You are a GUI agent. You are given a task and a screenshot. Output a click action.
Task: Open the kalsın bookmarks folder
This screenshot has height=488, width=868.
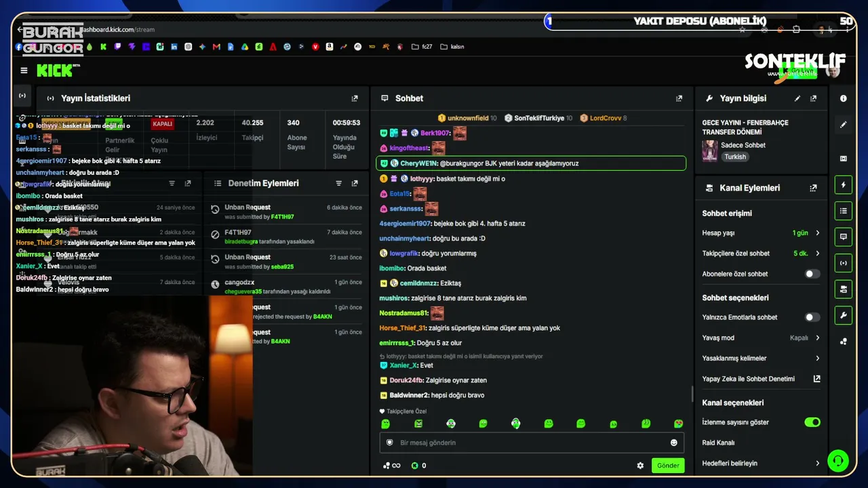click(x=452, y=47)
